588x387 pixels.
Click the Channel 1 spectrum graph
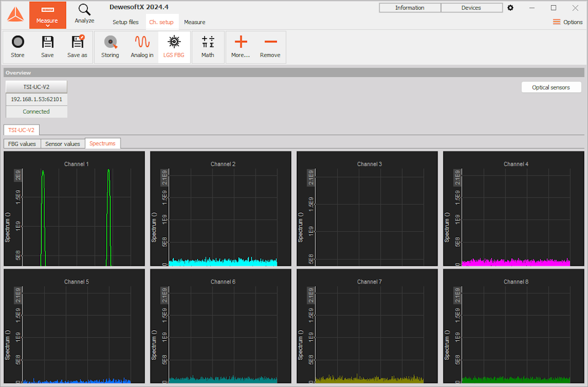74,208
